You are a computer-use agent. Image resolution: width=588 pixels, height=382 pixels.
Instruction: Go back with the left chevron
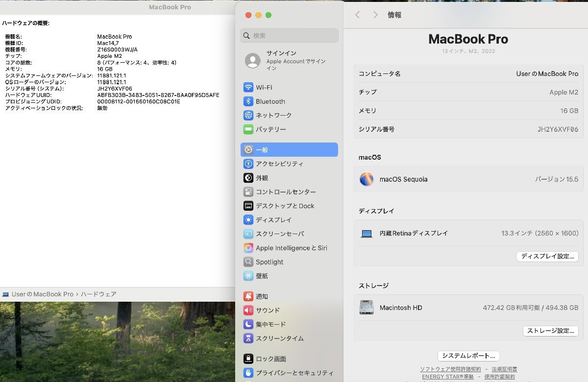357,15
